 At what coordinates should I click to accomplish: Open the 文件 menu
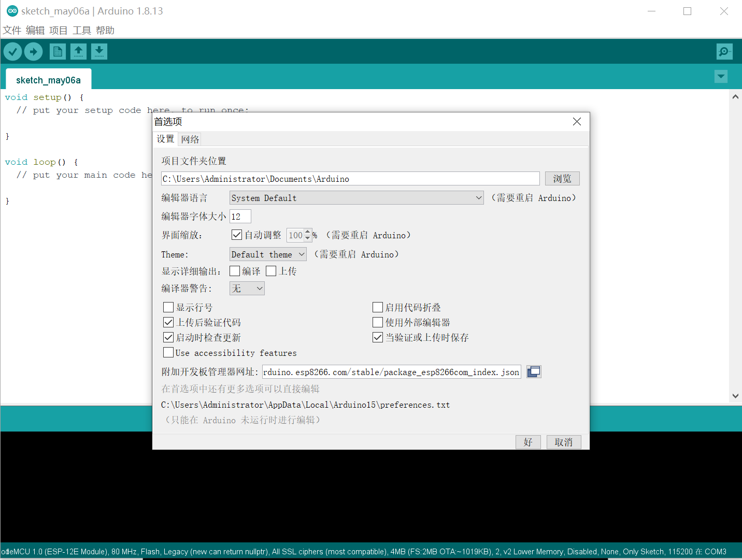click(x=12, y=31)
